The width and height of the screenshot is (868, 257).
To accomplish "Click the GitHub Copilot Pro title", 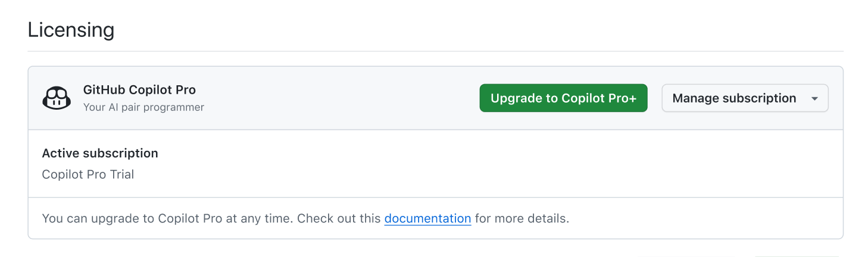I will (x=139, y=90).
